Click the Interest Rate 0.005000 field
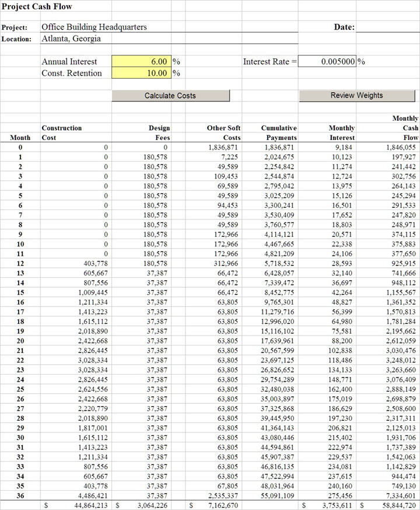This screenshot has height=510, width=420. tap(328, 61)
